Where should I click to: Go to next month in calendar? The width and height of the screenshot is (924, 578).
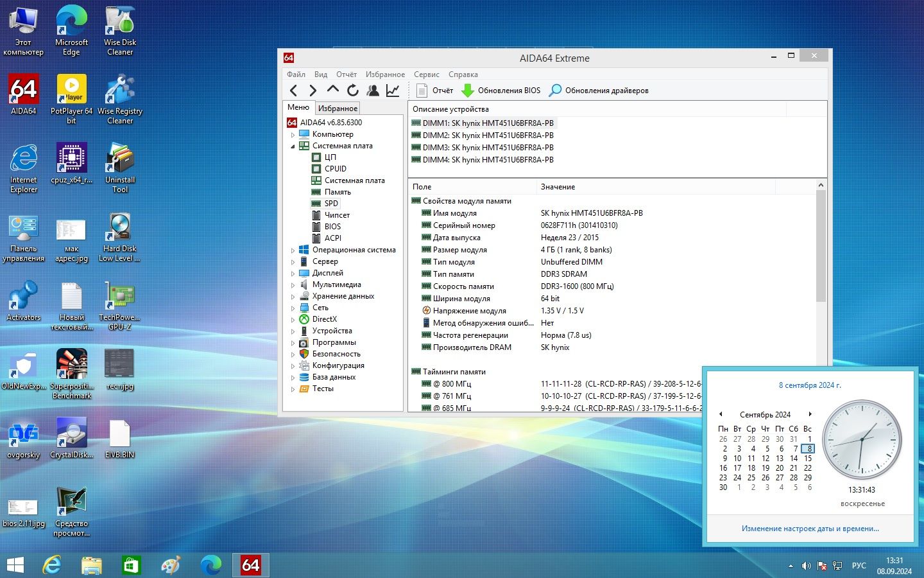(810, 414)
